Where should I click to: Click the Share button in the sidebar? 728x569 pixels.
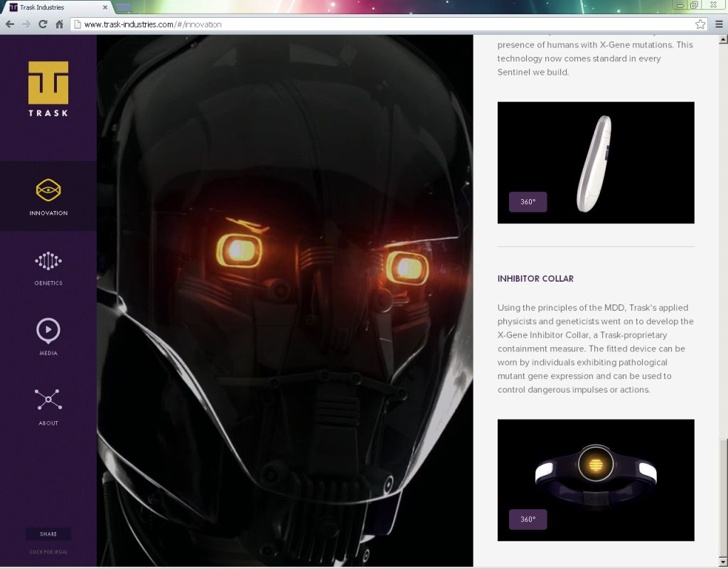(x=48, y=534)
